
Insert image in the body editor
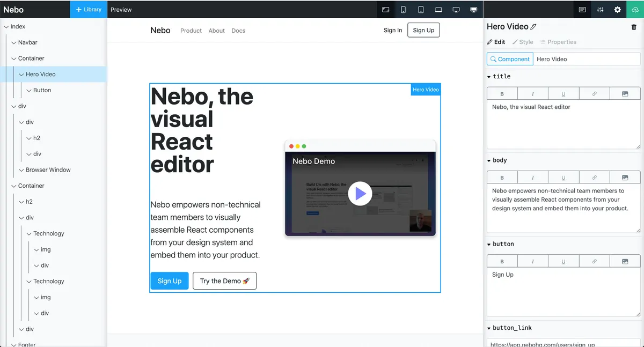coord(625,178)
